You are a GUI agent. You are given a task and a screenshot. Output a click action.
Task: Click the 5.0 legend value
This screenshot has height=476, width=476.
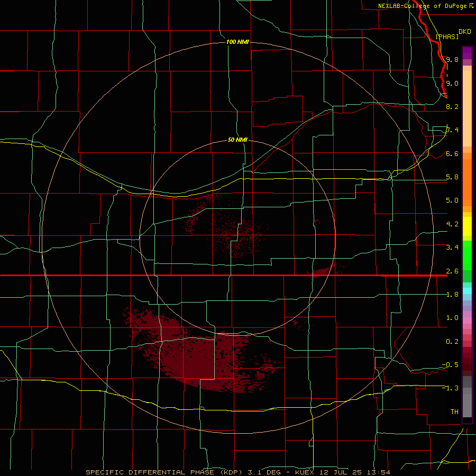click(452, 200)
